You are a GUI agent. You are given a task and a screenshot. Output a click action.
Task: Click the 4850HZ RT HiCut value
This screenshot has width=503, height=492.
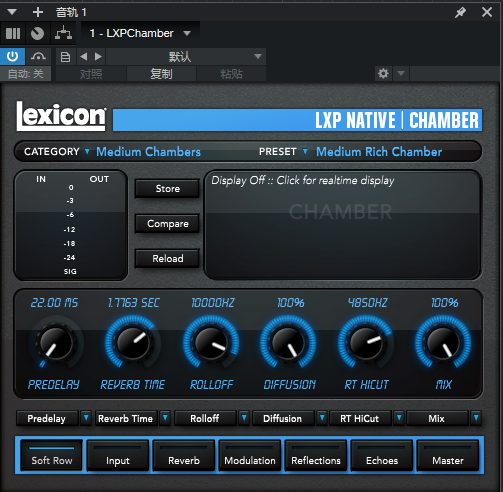coord(368,303)
